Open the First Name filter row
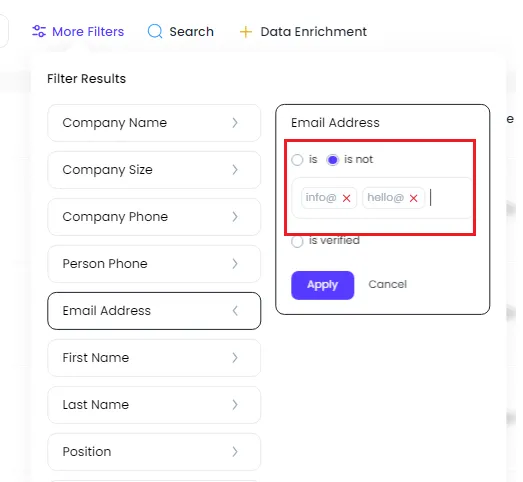The height and width of the screenshot is (482, 523). 154,358
